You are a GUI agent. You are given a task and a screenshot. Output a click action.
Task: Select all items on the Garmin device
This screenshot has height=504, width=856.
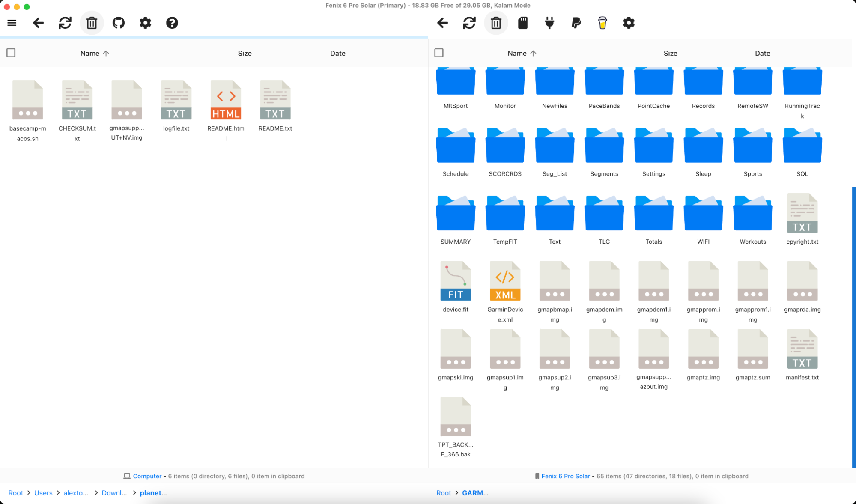click(439, 52)
